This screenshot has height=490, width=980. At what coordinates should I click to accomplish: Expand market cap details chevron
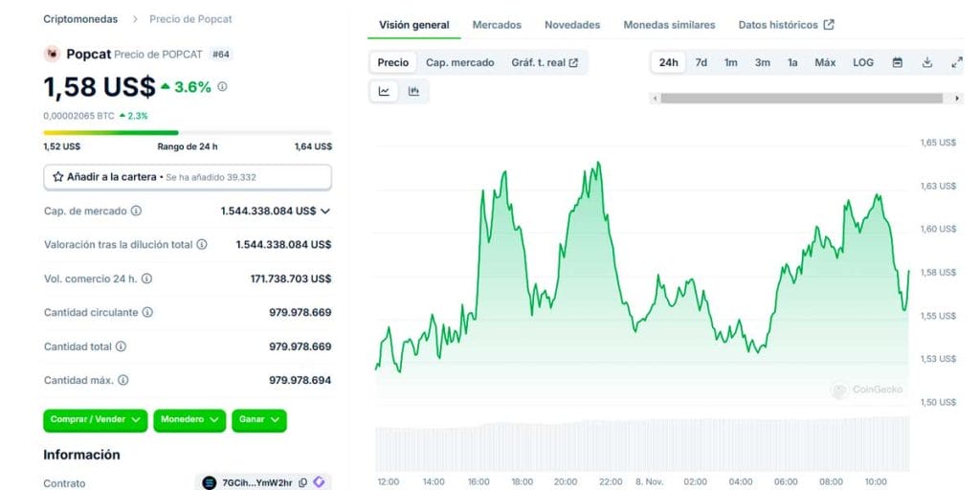click(x=325, y=212)
